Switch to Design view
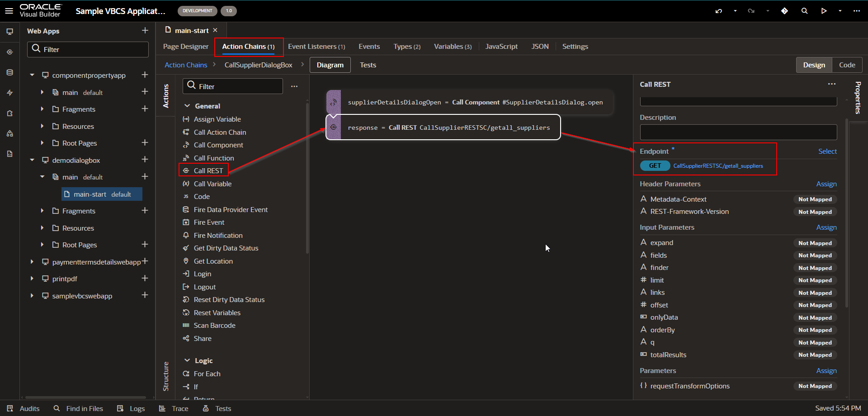Screen dimensions: 868x416 click(x=814, y=65)
